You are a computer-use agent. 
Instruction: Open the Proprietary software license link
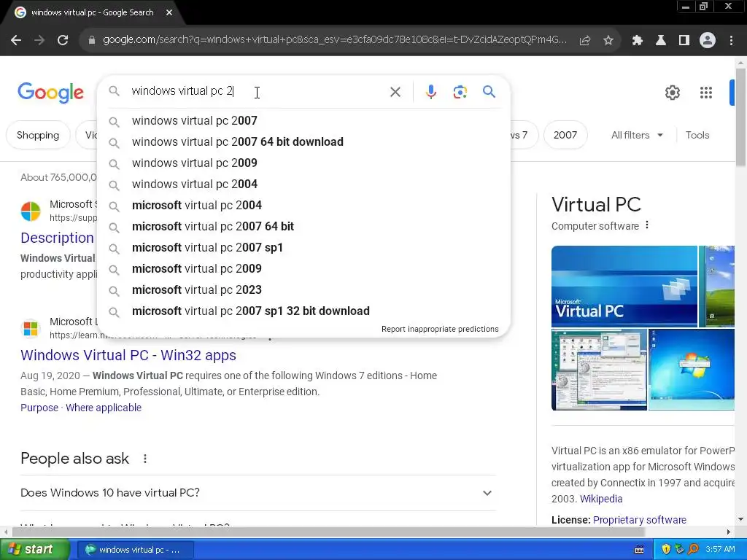tap(639, 520)
